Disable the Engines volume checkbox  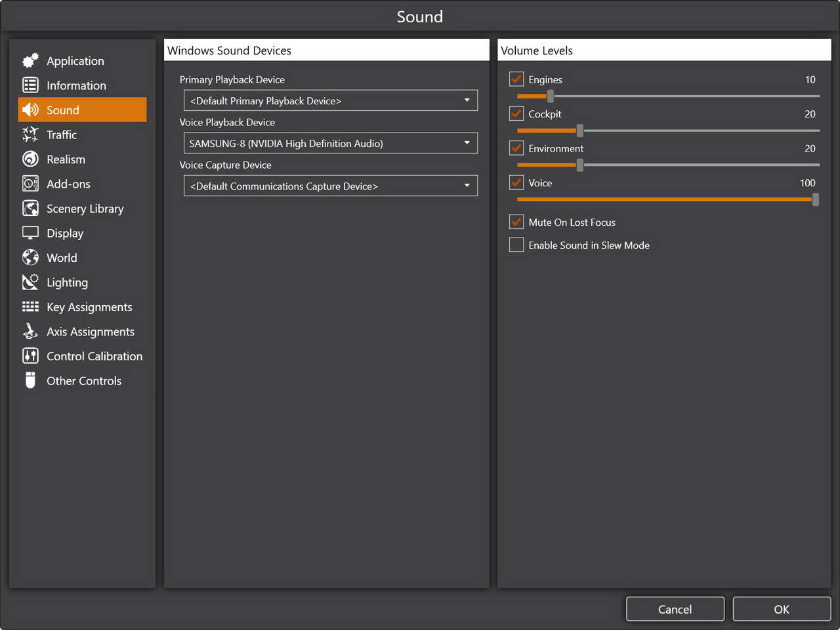(516, 79)
